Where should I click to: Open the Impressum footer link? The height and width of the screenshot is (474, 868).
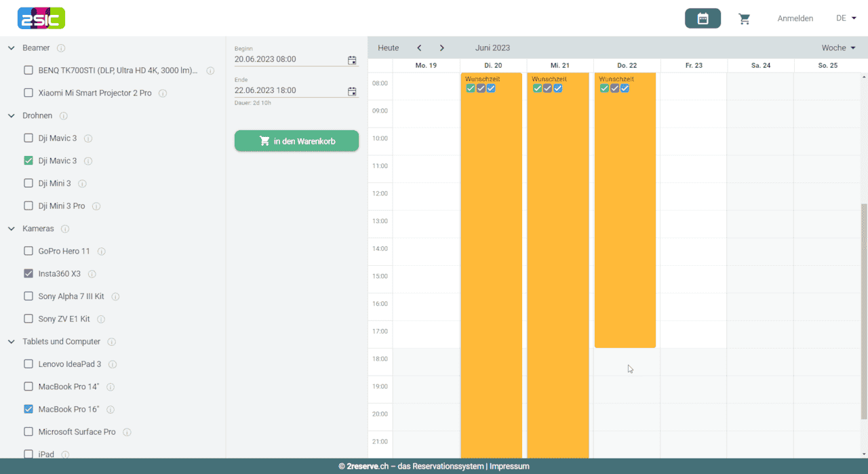509,467
